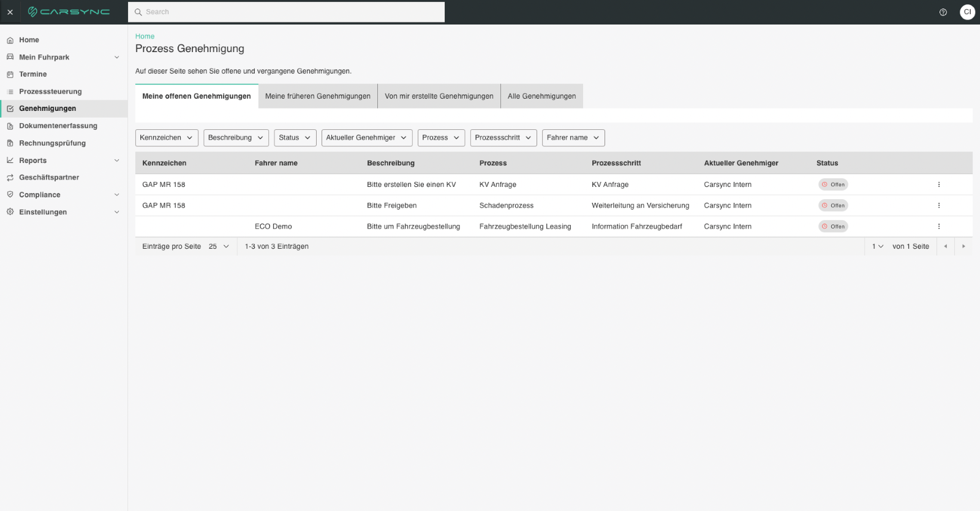Viewport: 980px width, 511px height.
Task: Open the help question mark icon
Action: coord(943,12)
